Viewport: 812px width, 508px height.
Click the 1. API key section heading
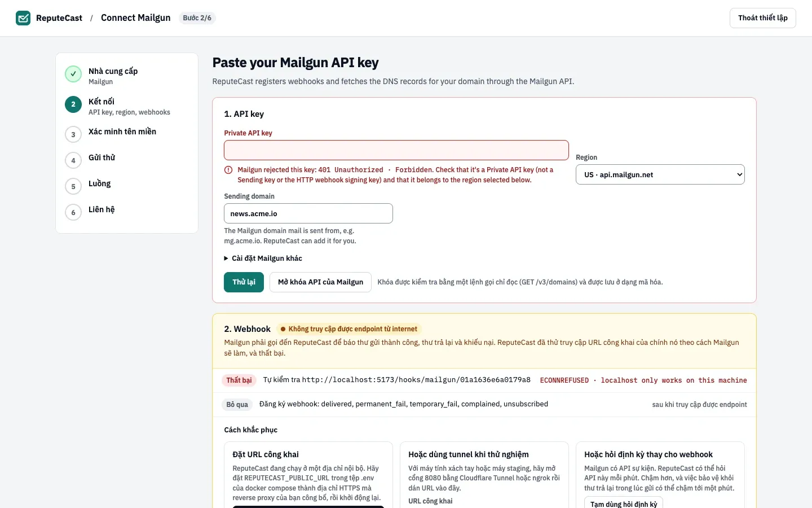pyautogui.click(x=244, y=114)
